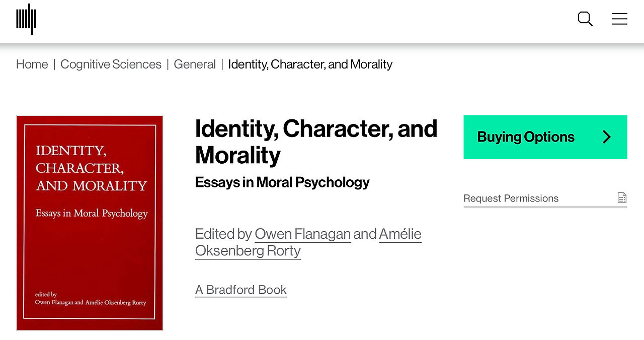Click the 'Edited by' label text
This screenshot has height=340, width=644.
(x=223, y=234)
